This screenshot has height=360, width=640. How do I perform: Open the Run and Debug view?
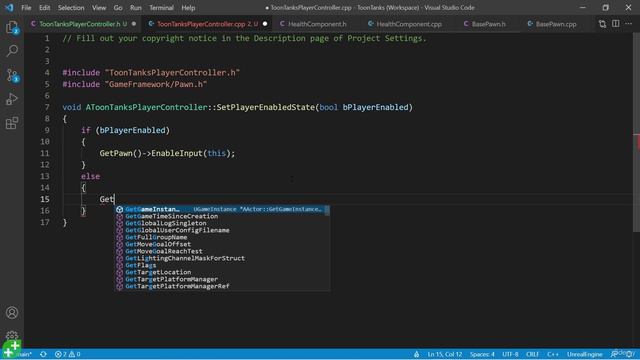12,99
